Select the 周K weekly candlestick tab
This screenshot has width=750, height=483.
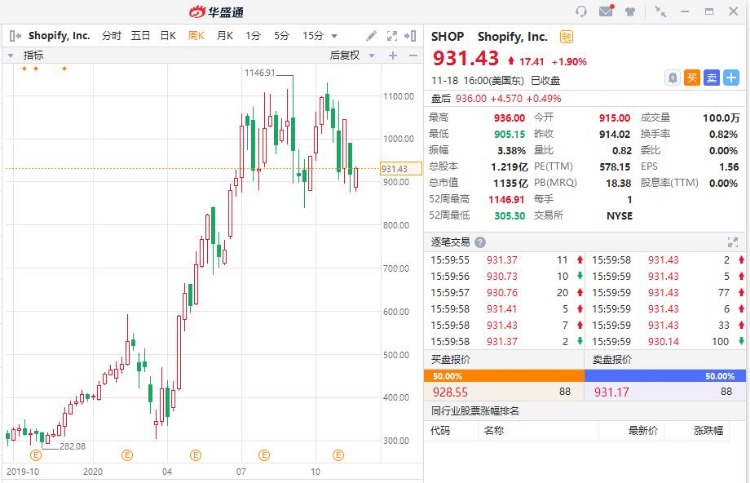(196, 36)
